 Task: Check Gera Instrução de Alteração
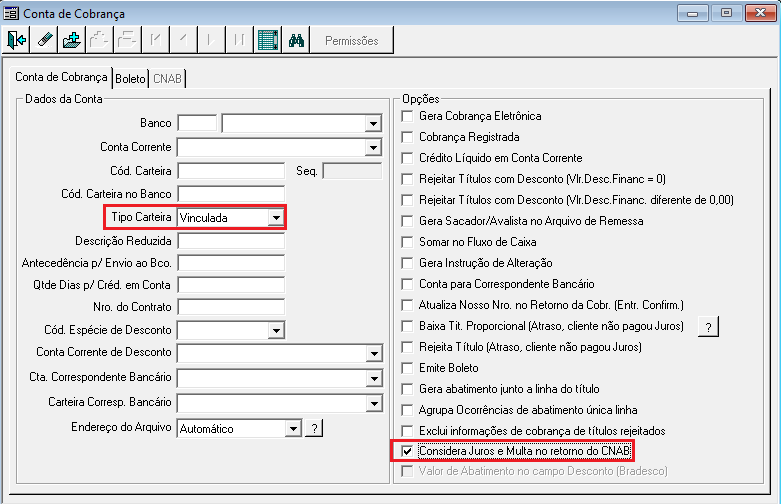(407, 263)
